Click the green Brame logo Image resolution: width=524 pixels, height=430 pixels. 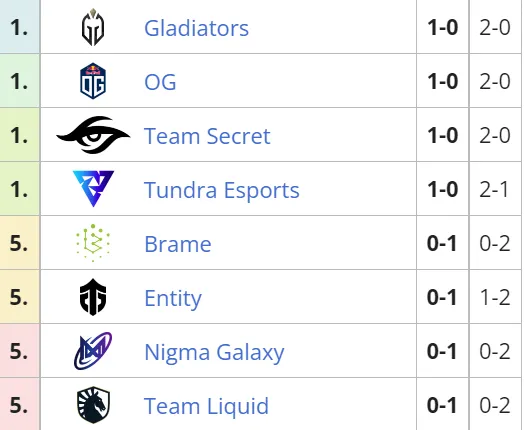coord(93,243)
